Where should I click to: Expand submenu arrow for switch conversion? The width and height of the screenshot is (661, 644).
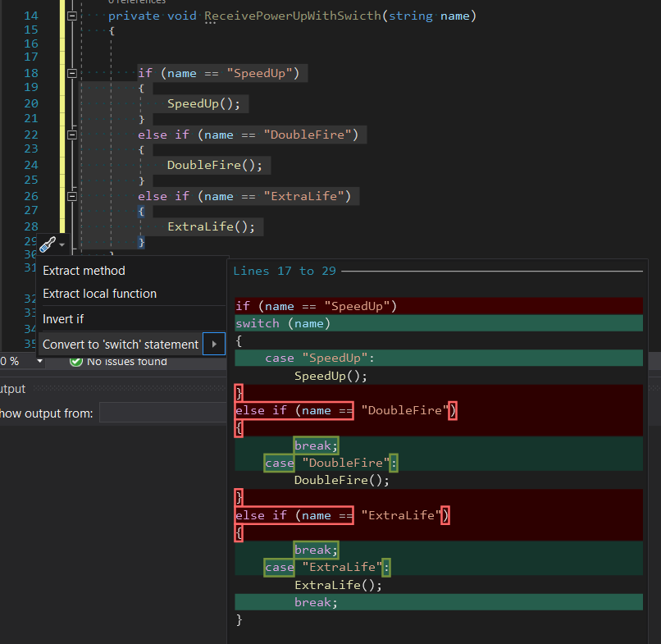[214, 344]
